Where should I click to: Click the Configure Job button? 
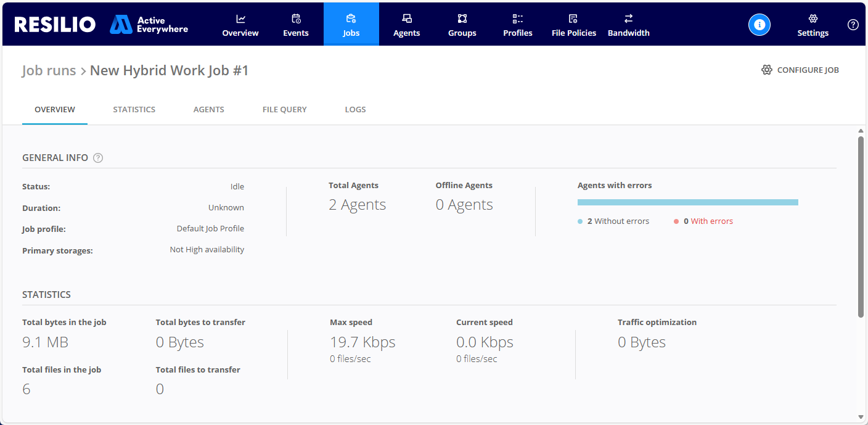point(800,70)
